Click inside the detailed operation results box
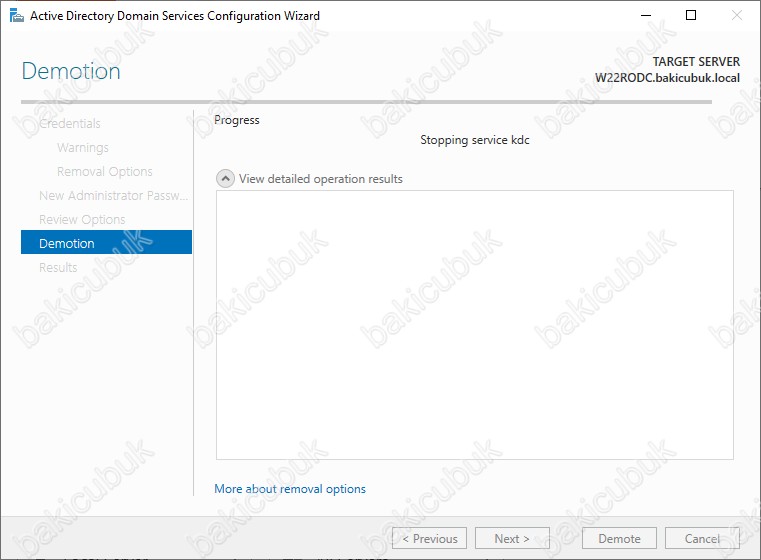The height and width of the screenshot is (560, 761). [475, 325]
